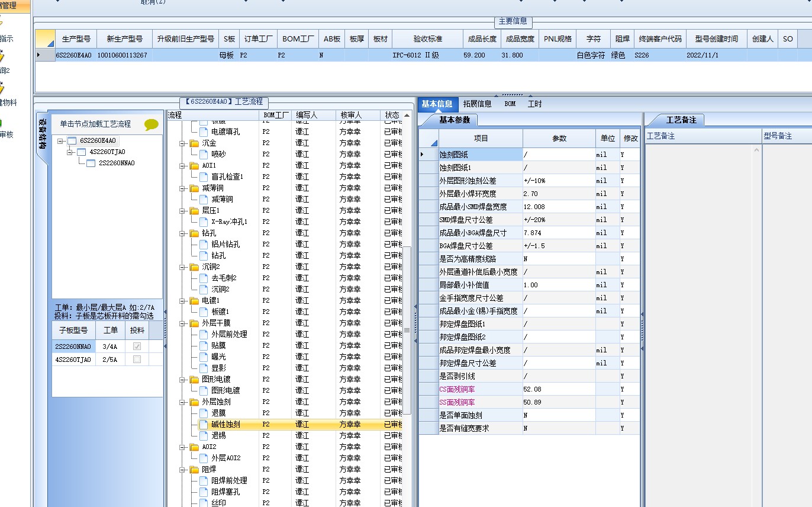Image resolution: width=812 pixels, height=507 pixels.
Task: Click the document icon of 外层AOI2
Action: (204, 458)
